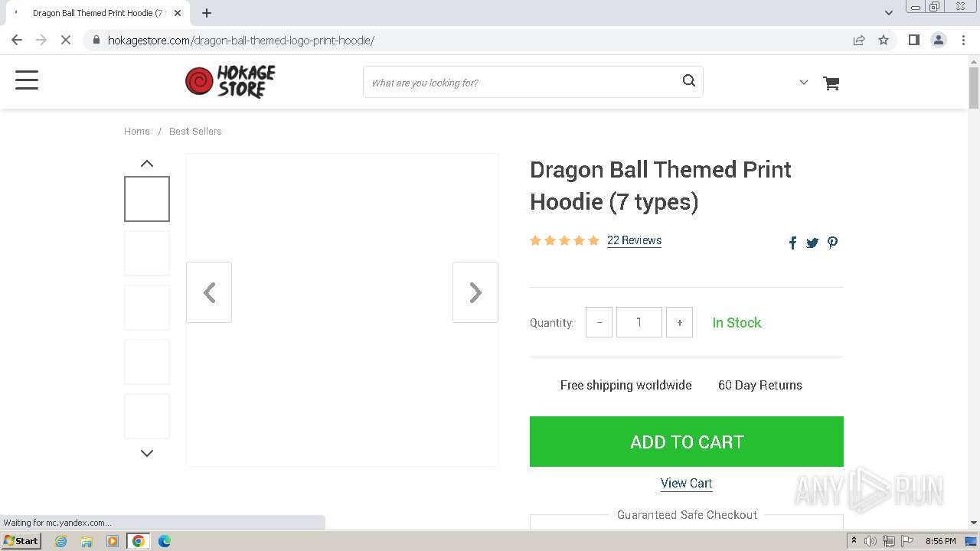
Task: Open the 22 Reviews link
Action: pos(634,240)
